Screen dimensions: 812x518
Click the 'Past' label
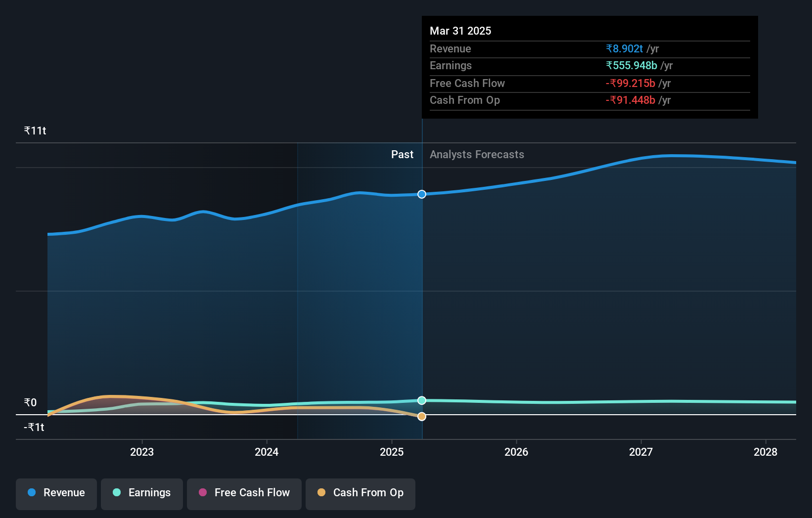[x=402, y=155]
